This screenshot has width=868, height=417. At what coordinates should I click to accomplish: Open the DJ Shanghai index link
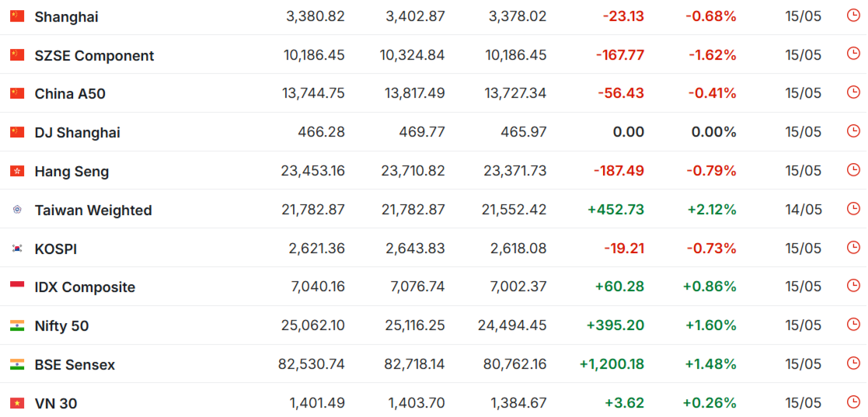pyautogui.click(x=78, y=133)
